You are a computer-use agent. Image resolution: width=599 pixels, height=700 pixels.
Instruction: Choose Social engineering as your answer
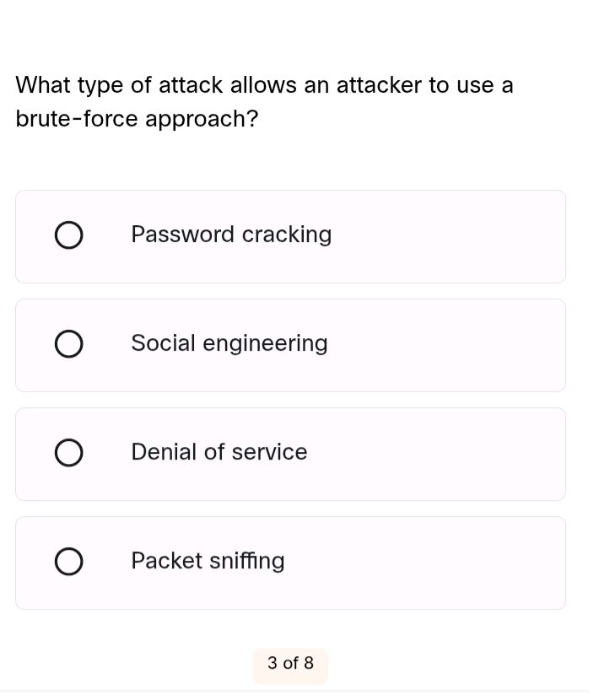coord(290,345)
